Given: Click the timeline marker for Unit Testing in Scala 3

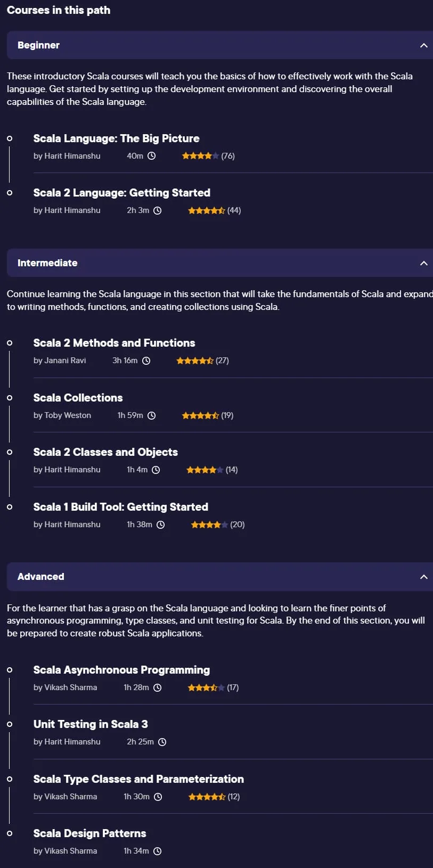Looking at the screenshot, I should tap(10, 724).
